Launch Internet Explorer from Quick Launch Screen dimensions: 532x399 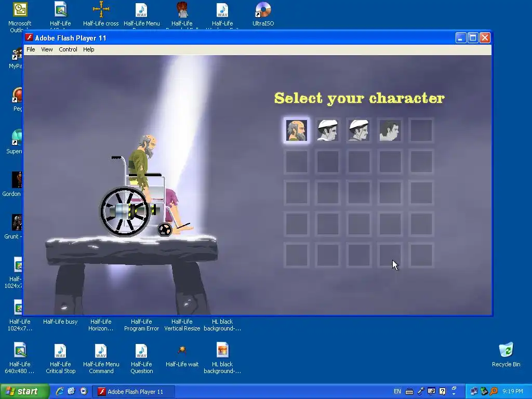(60, 391)
